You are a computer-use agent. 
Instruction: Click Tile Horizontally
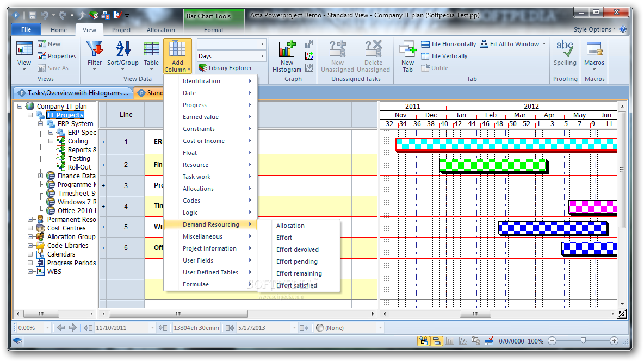pyautogui.click(x=449, y=44)
